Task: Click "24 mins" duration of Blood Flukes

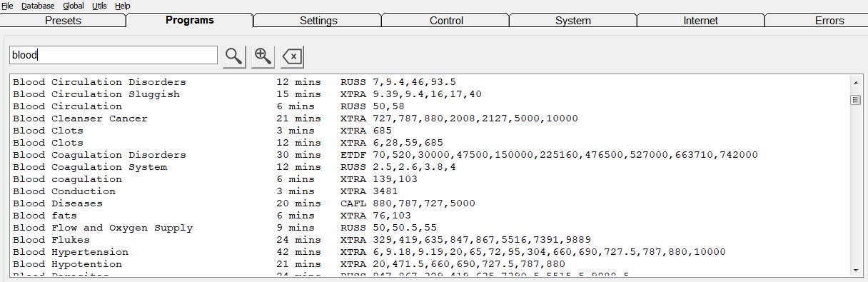Action: 299,240
